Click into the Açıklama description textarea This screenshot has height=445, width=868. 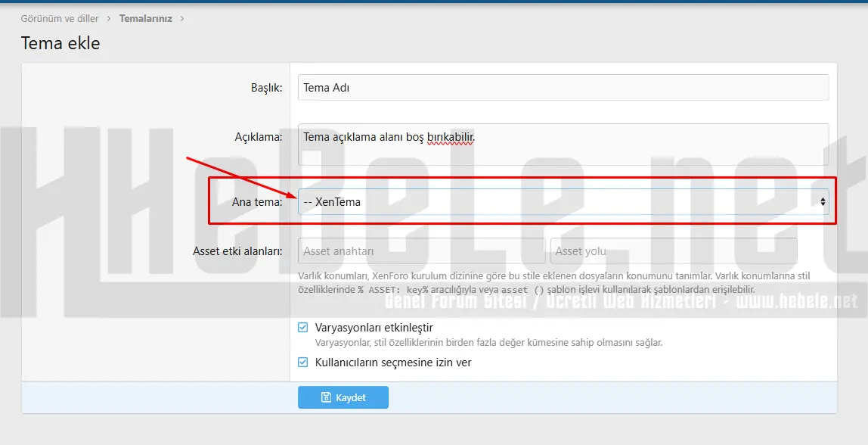coord(563,145)
